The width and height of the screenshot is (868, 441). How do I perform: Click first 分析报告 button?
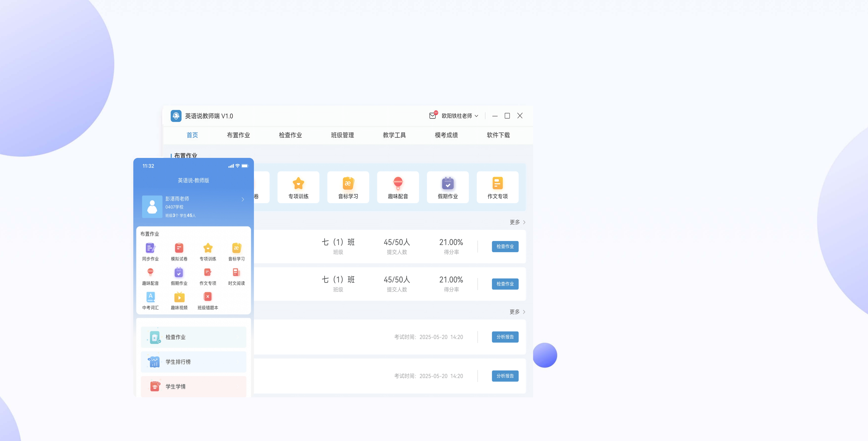(x=505, y=337)
